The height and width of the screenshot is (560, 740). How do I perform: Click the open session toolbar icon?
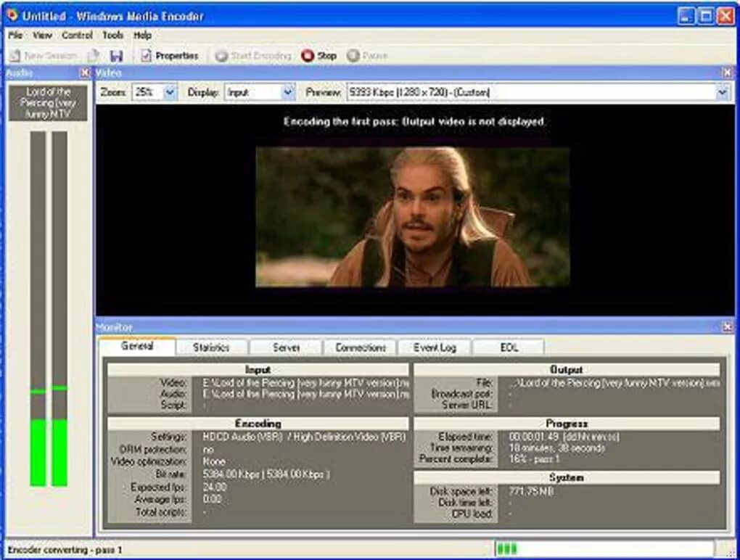[93, 55]
